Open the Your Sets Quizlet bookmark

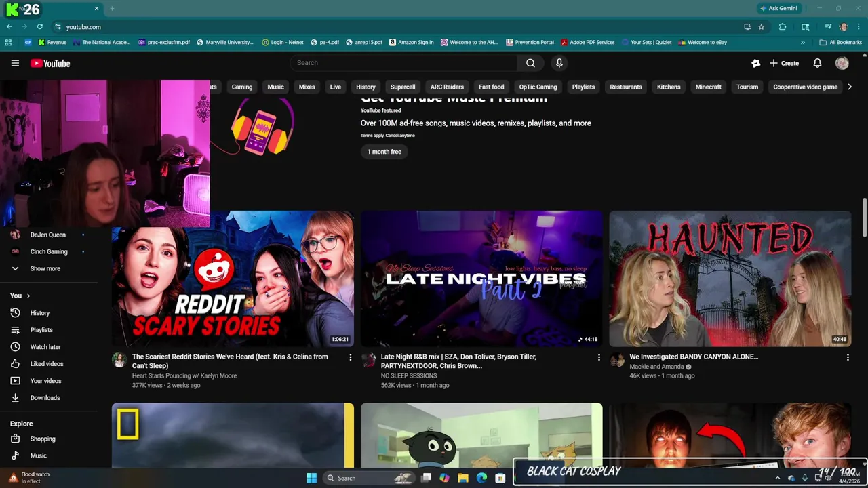tap(646, 42)
